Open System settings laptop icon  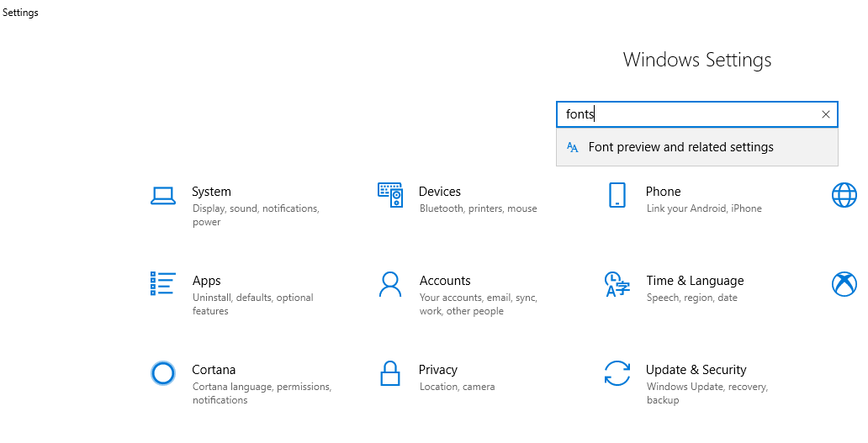tap(163, 196)
